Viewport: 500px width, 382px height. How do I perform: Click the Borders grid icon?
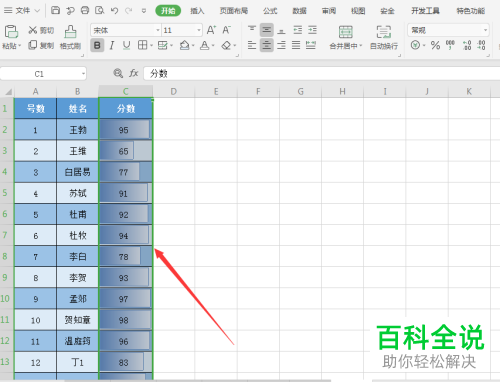(142, 45)
